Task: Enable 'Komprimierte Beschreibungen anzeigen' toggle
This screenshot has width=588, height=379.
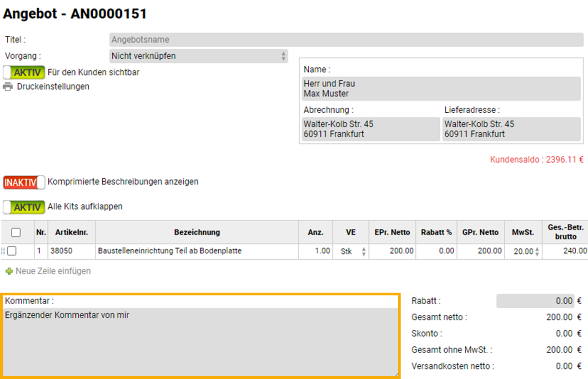Action: coord(24,182)
